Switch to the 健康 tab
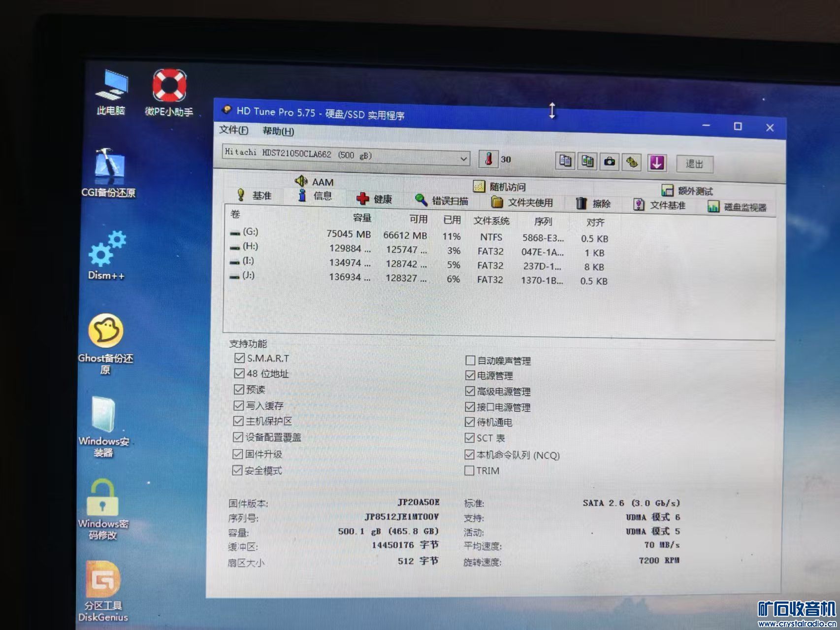840x630 pixels. 374,199
